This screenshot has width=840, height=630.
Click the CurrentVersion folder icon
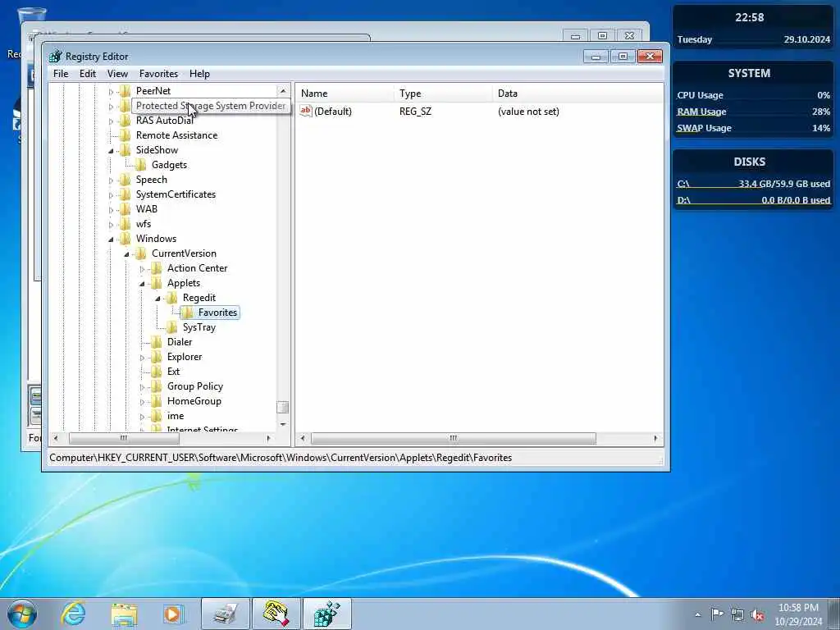click(x=141, y=253)
